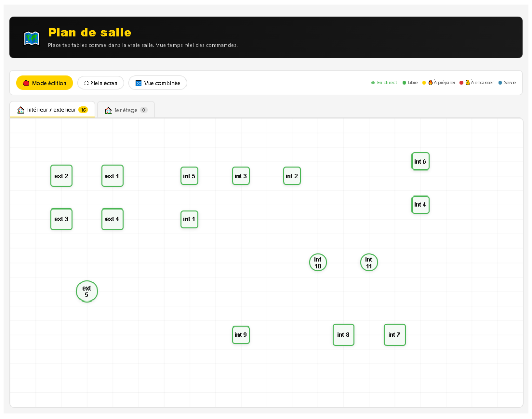Select round table ext 5
This screenshot has width=532, height=419.
[87, 291]
